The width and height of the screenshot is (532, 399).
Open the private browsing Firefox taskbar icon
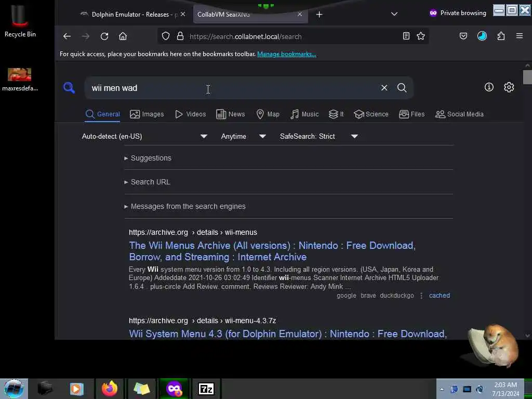[x=174, y=389]
